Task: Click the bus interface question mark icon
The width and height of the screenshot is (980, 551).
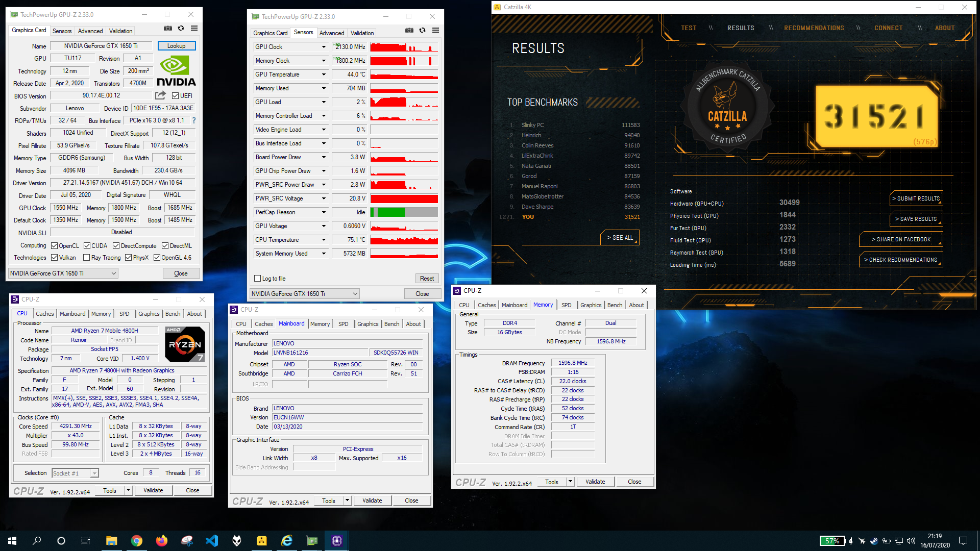Action: pyautogui.click(x=194, y=120)
